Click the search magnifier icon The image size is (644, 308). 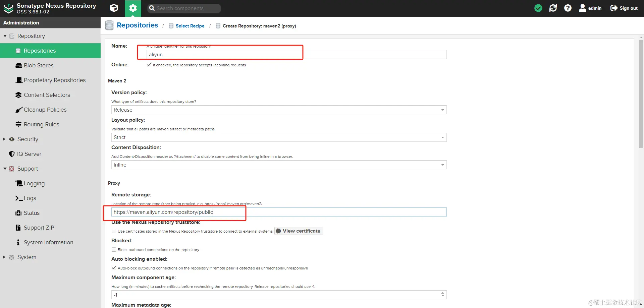tap(152, 8)
